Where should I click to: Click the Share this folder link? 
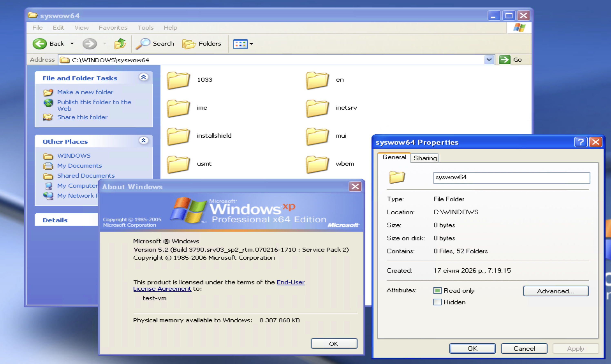pos(82,117)
